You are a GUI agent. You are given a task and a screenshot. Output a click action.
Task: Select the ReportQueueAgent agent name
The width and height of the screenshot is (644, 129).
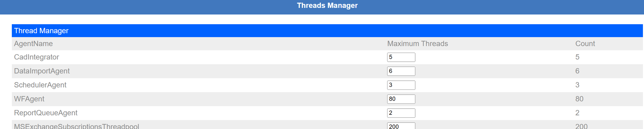[x=46, y=113]
